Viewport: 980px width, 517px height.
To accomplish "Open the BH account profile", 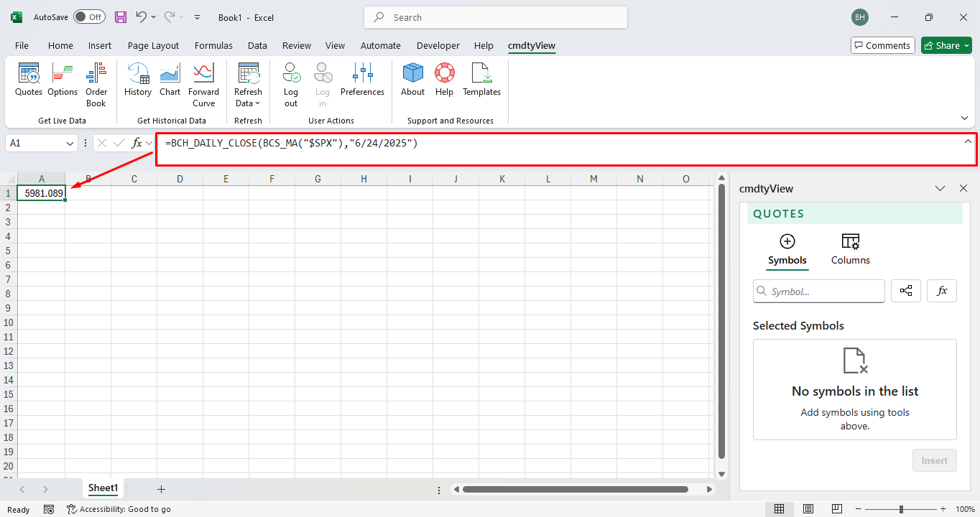I will (x=859, y=17).
